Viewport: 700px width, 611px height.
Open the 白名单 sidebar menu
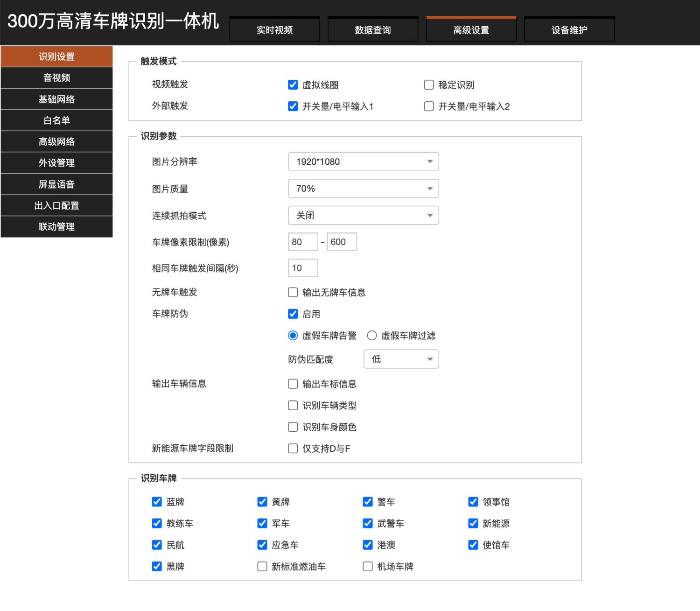tap(56, 120)
